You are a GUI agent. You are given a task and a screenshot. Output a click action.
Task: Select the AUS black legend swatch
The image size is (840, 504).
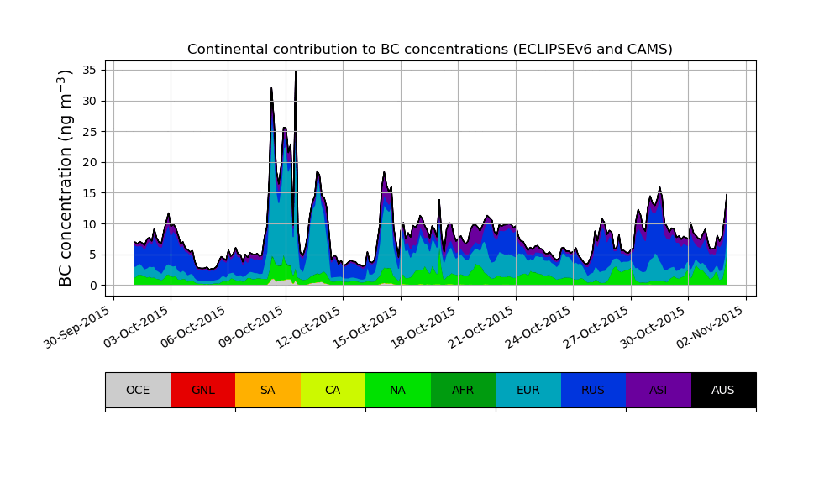[723, 390]
